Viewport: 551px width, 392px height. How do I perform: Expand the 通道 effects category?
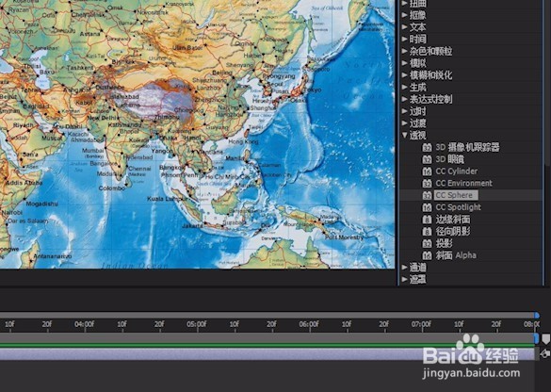coord(405,268)
